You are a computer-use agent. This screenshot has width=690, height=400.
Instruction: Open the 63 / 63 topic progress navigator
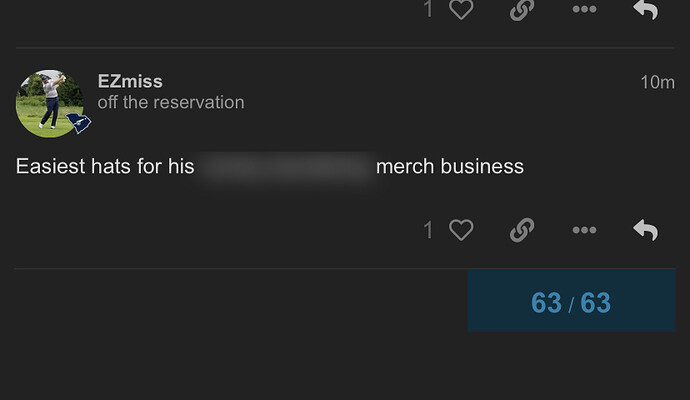coord(571,302)
